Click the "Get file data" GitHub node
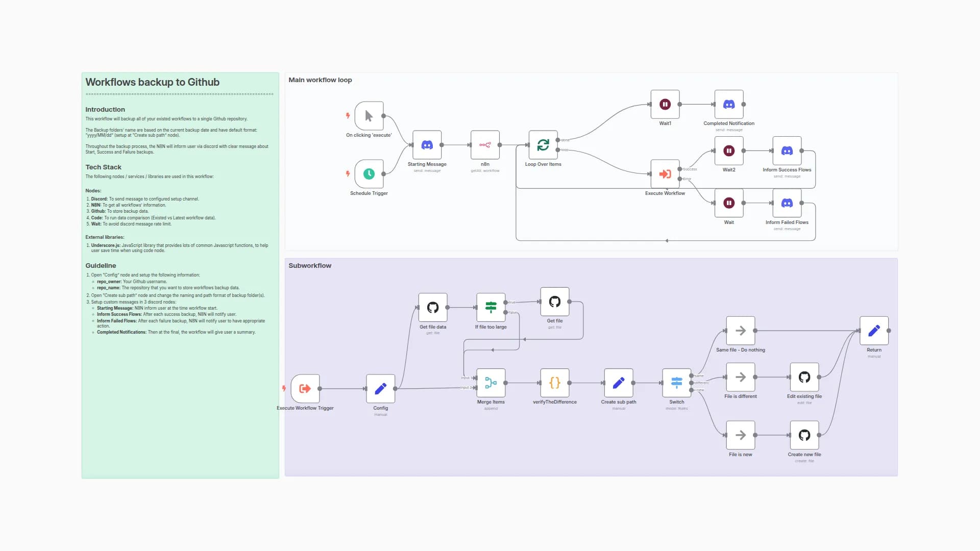 (x=432, y=307)
